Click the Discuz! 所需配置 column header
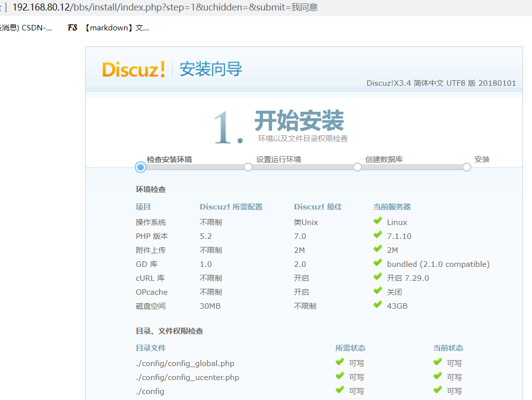Viewport: 532px width, 400px height. click(x=231, y=207)
